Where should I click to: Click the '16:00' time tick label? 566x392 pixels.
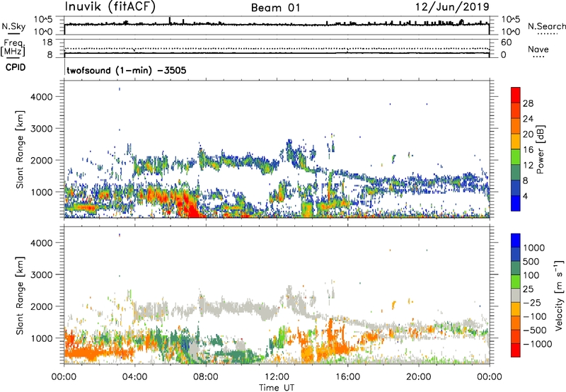347,377
